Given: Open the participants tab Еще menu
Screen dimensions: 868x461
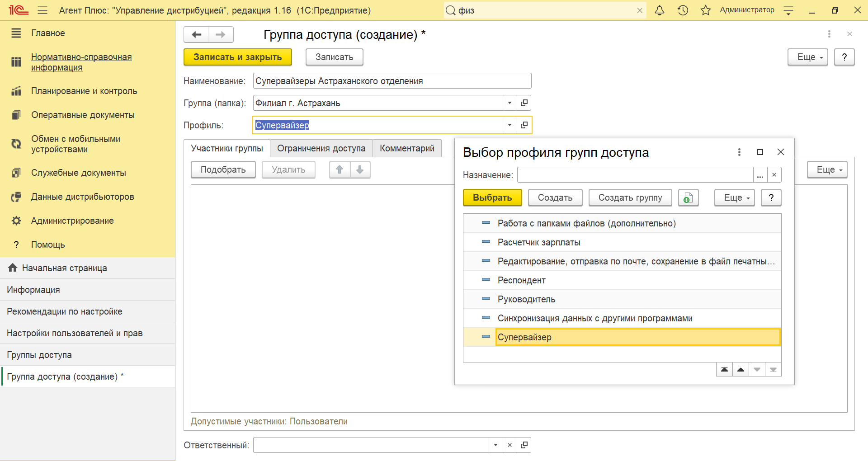Looking at the screenshot, I should (827, 170).
